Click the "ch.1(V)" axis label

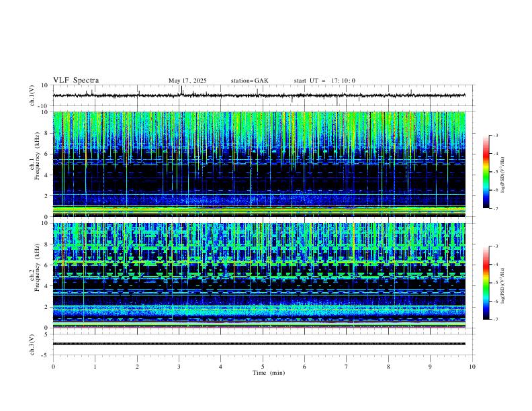(x=32, y=95)
